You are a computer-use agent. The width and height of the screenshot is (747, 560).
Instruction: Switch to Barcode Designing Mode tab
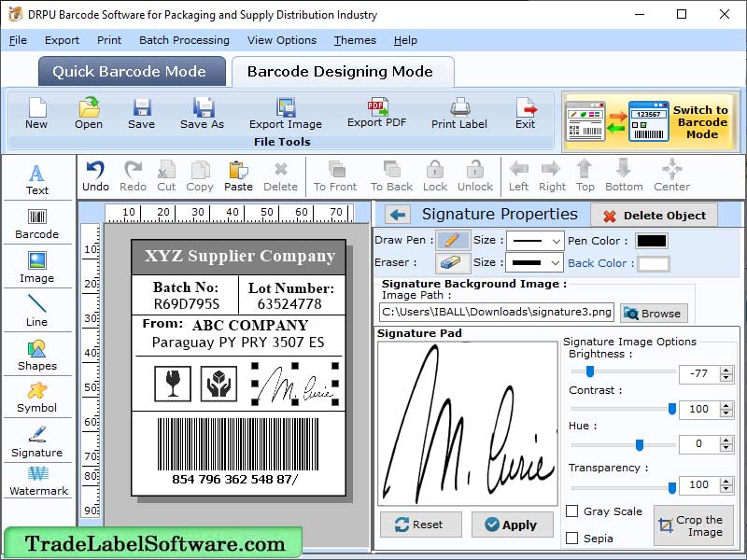coord(343,72)
